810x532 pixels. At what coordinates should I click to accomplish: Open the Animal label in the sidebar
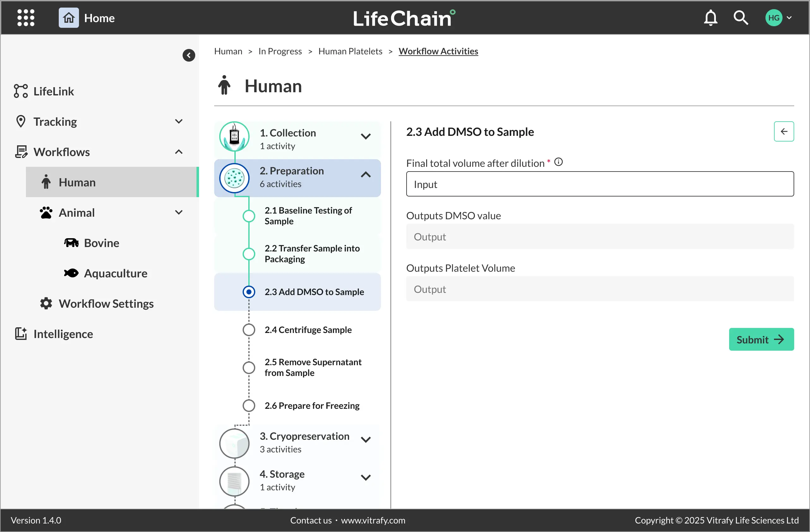click(76, 212)
